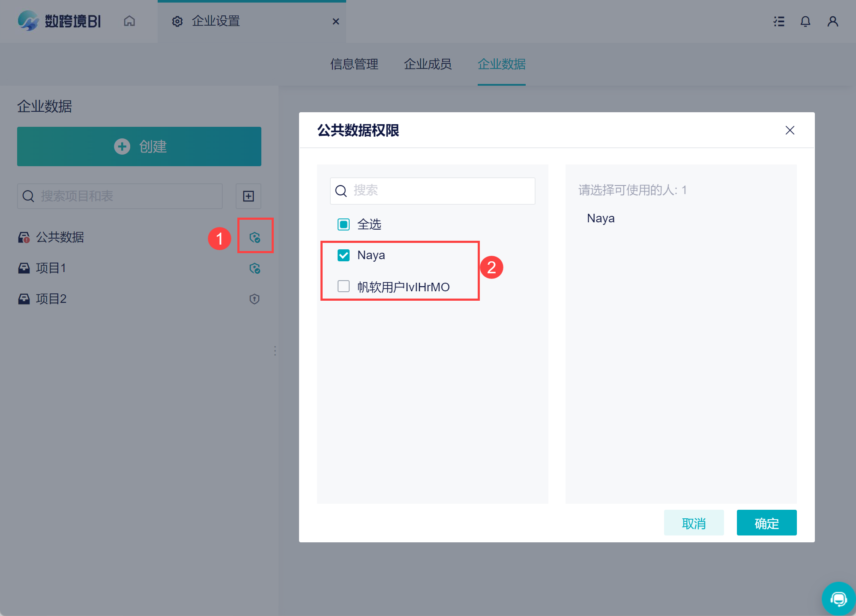
Task: Open the notifications bell
Action: click(x=805, y=21)
